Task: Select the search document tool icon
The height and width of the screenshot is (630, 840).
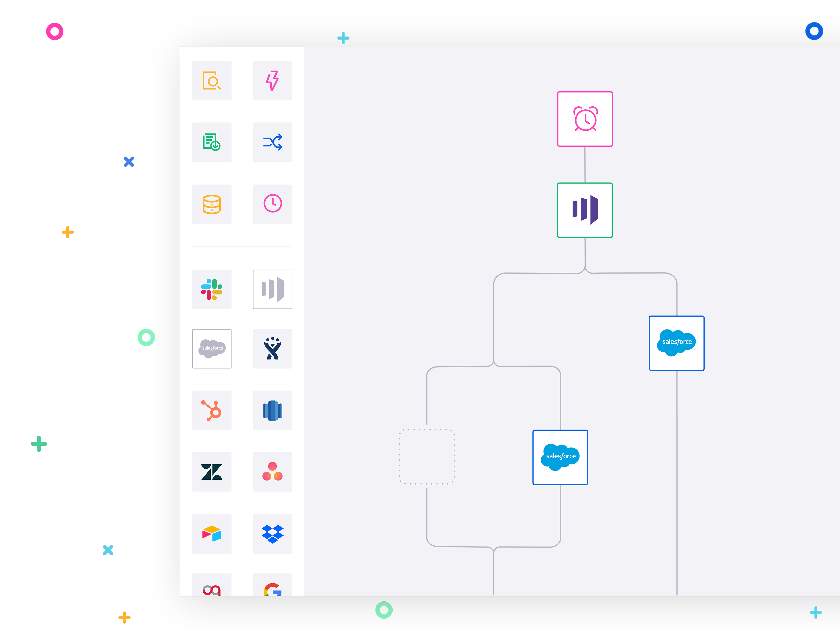Action: click(211, 80)
